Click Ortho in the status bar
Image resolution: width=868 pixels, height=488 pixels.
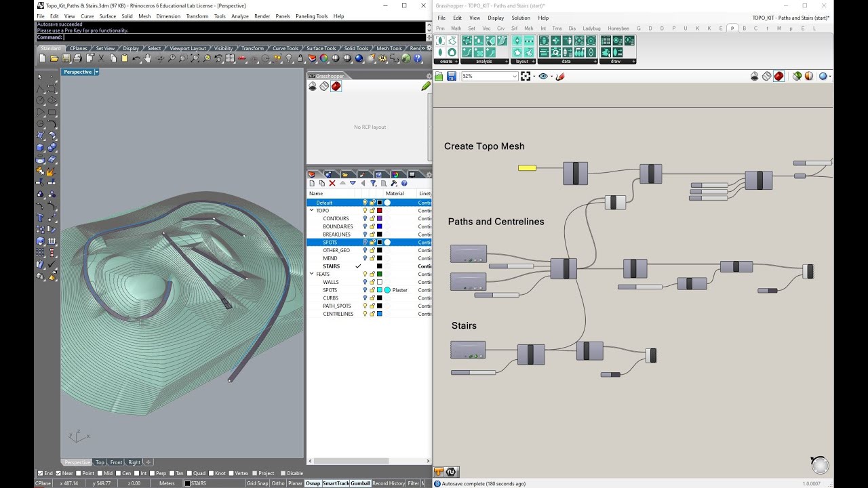tap(278, 483)
